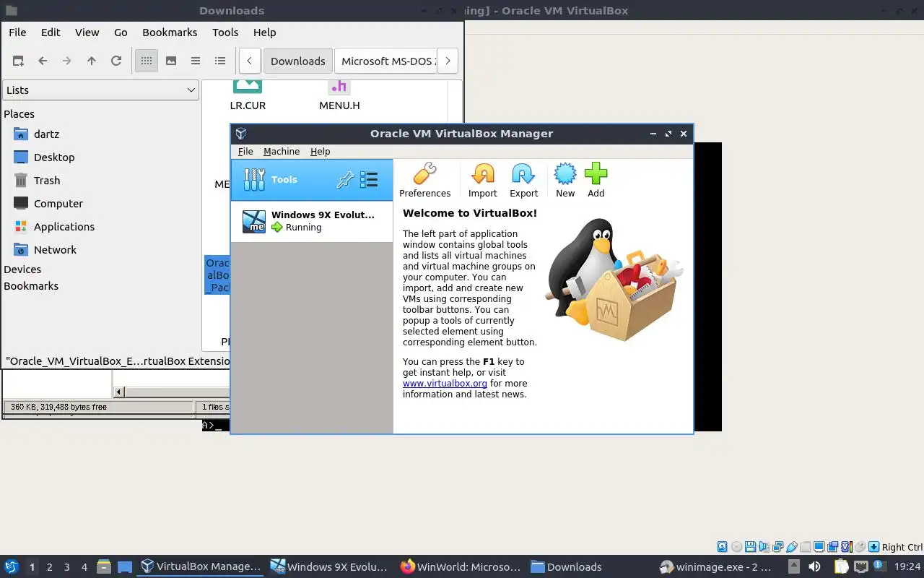
Task: Follow the www.virtualbox.org link
Action: click(445, 384)
